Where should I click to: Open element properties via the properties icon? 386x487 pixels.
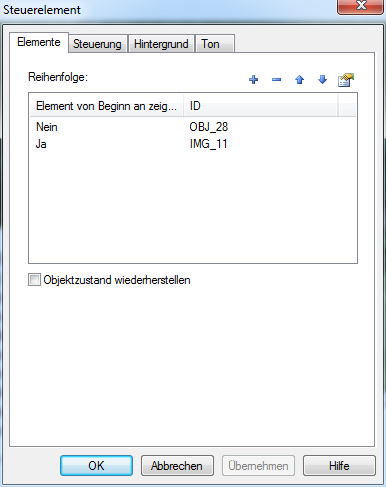click(x=346, y=80)
